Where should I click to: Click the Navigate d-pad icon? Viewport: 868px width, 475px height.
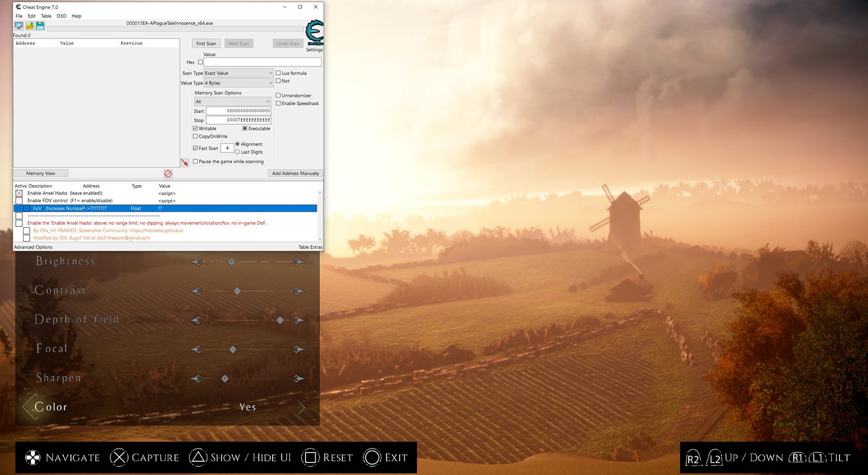33,457
